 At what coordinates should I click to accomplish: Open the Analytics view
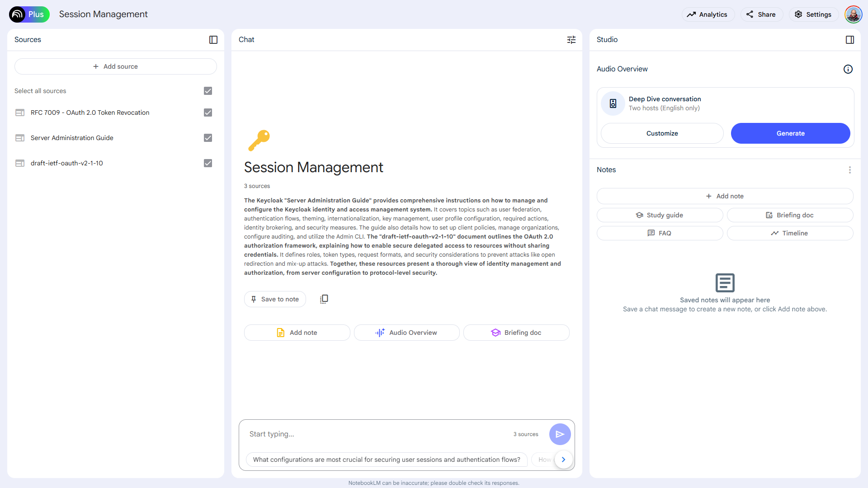pyautogui.click(x=708, y=14)
